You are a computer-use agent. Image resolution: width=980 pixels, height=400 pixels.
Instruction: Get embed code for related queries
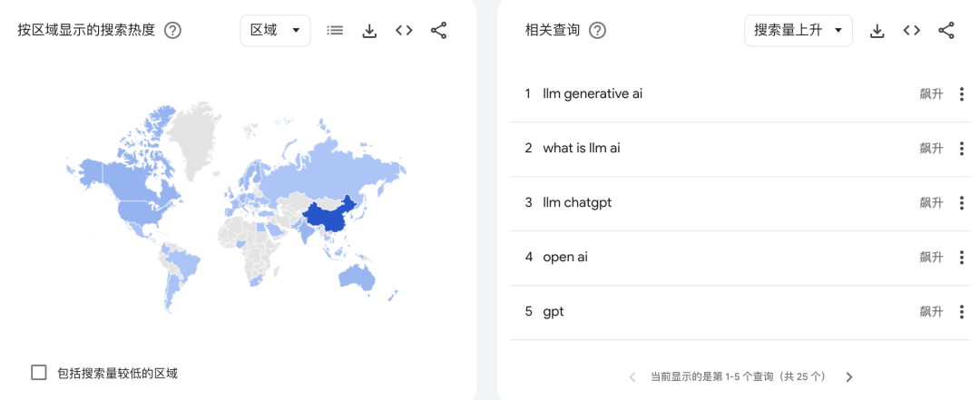(x=911, y=30)
